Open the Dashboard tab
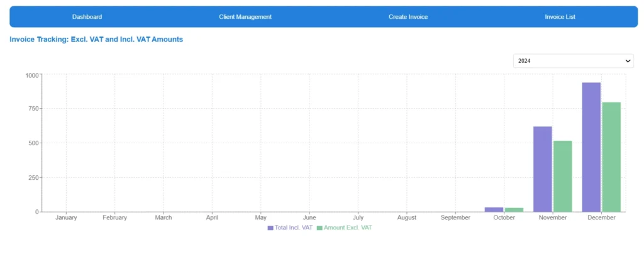The image size is (644, 257). (87, 17)
